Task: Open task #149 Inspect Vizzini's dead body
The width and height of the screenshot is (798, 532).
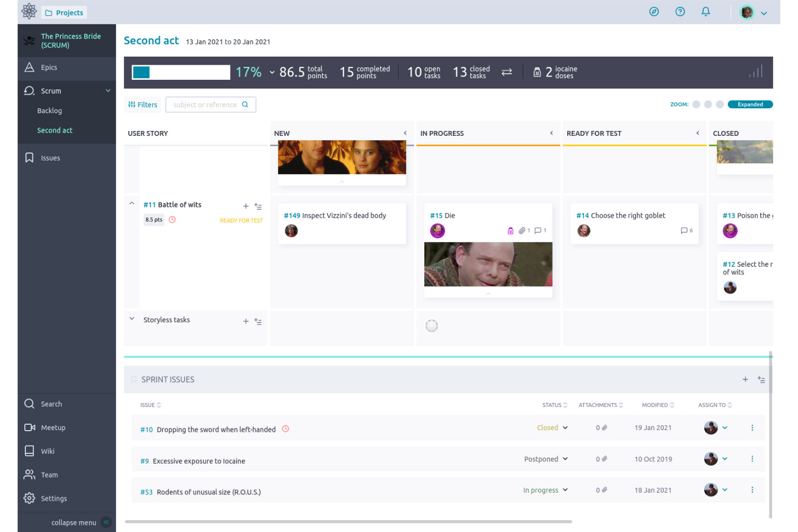Action: click(335, 216)
